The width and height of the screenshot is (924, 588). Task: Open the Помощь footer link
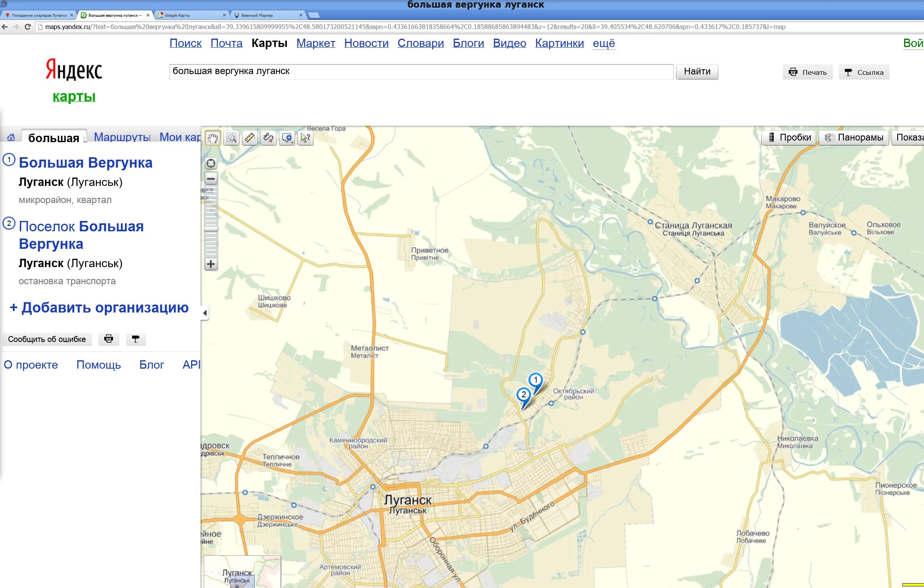[99, 365]
